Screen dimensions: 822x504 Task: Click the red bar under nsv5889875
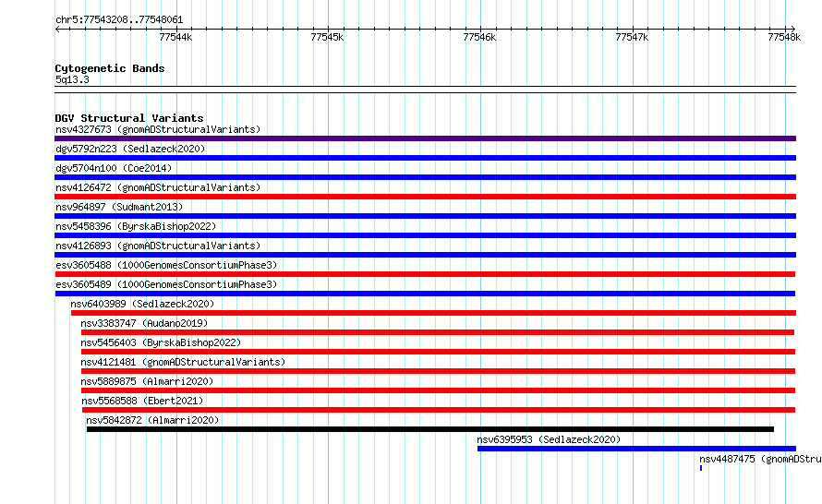click(439, 390)
